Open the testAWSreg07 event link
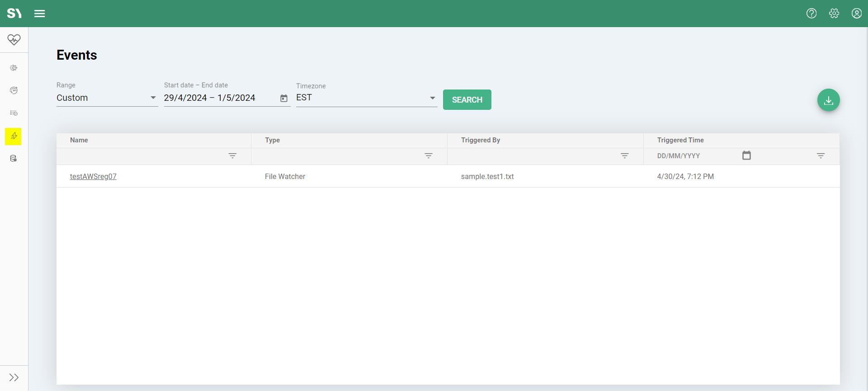Viewport: 868px width, 391px height. tap(93, 177)
